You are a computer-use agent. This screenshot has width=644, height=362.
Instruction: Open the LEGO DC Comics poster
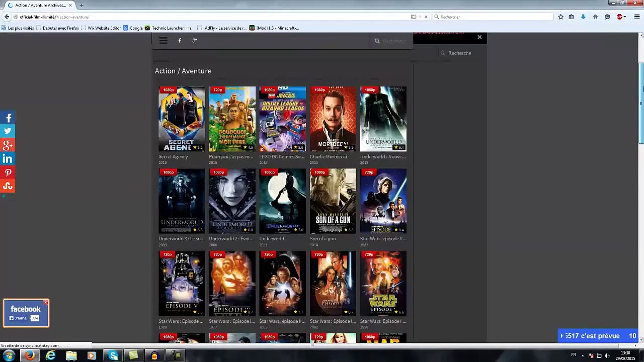click(x=282, y=119)
